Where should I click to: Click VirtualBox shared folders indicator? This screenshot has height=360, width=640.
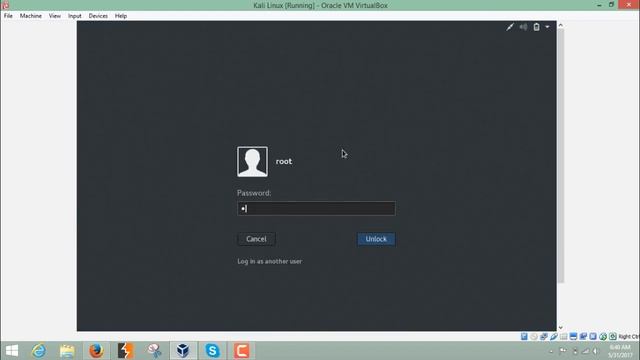click(x=564, y=336)
